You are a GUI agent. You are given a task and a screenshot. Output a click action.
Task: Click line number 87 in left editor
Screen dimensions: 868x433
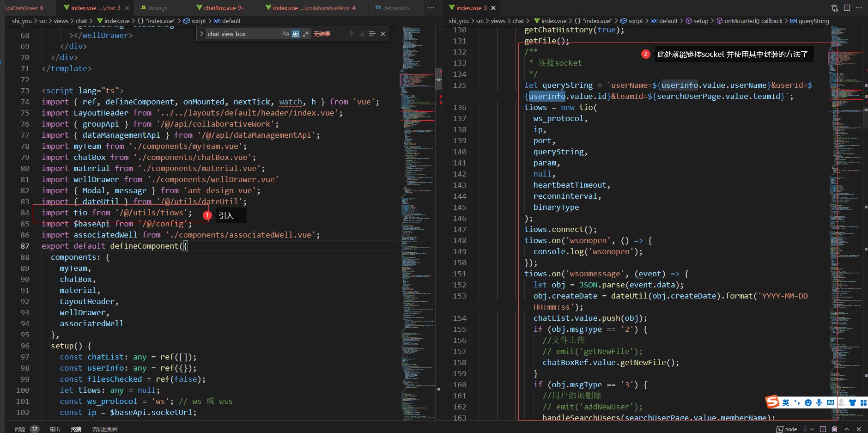click(25, 246)
